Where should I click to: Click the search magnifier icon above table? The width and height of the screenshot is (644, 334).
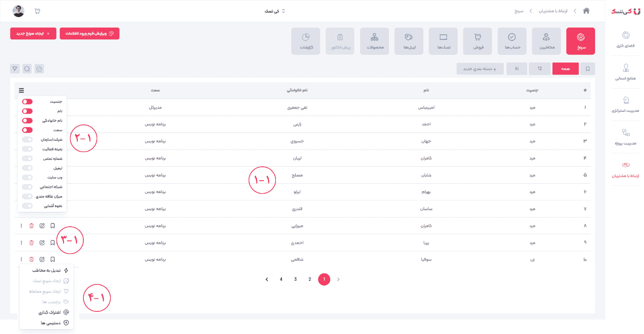pyautogui.click(x=27, y=69)
